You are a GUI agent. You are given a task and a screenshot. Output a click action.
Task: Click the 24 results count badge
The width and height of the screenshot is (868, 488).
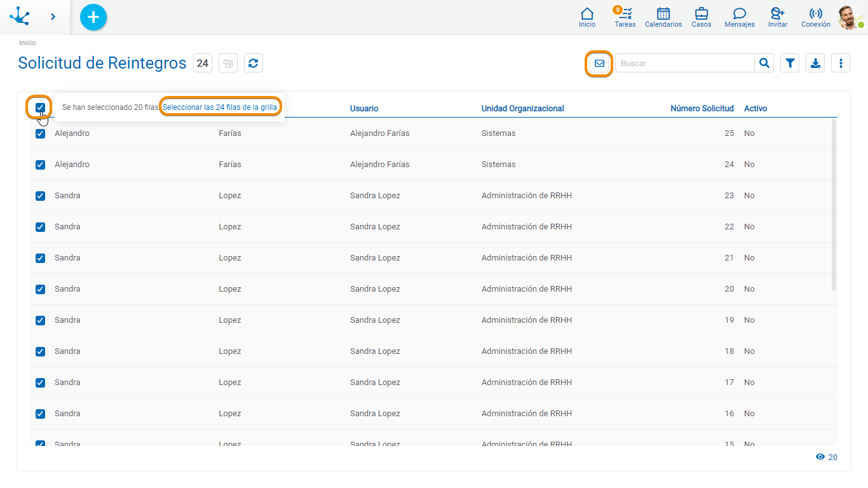[203, 63]
